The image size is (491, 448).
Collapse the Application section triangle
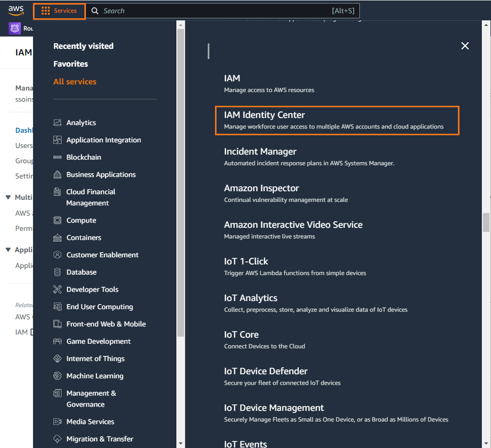pyautogui.click(x=8, y=250)
